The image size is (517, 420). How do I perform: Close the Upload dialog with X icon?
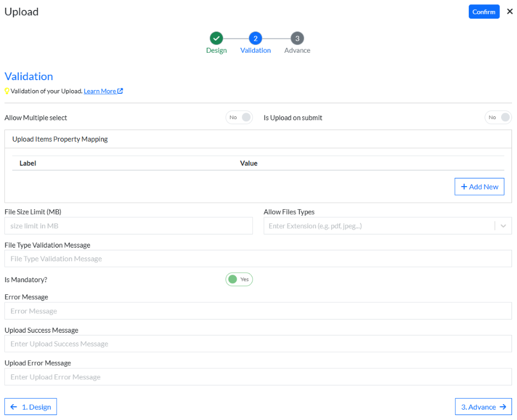[510, 12]
